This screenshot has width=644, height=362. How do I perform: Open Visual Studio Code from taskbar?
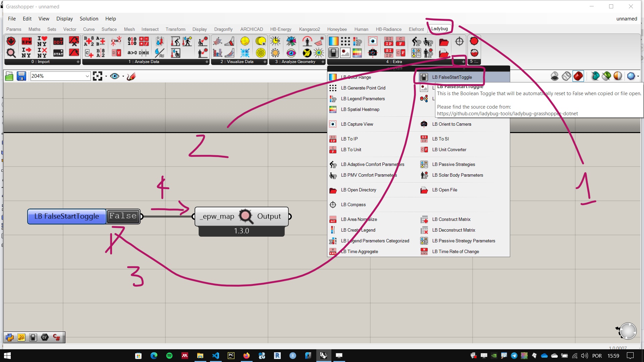[x=216, y=356]
